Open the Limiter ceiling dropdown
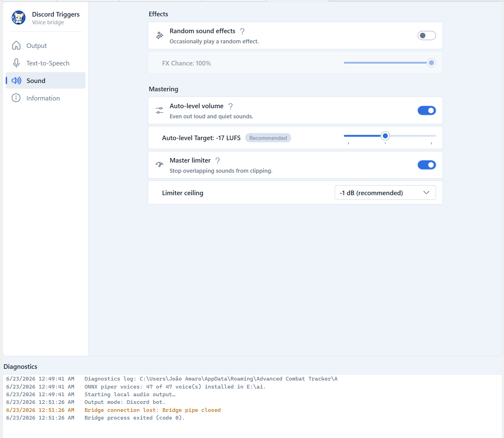The height and width of the screenshot is (438, 504). 385,193
